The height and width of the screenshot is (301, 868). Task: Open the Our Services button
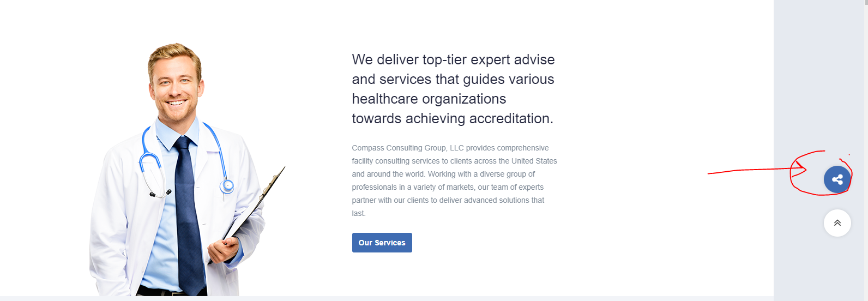click(x=382, y=243)
